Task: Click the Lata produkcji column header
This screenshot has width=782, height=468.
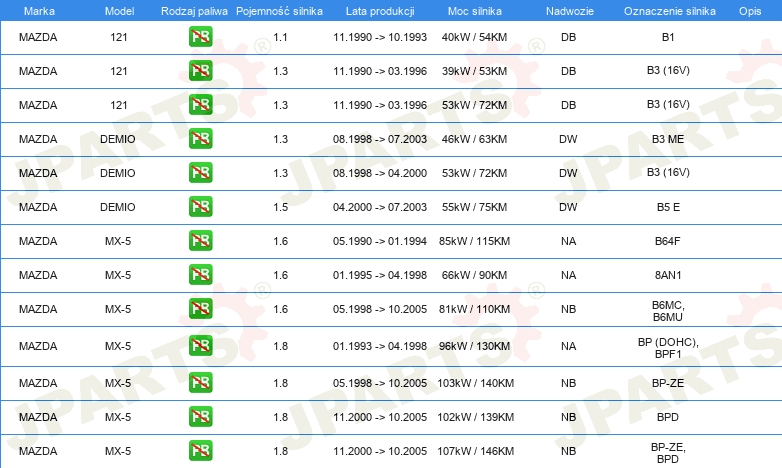Action: 380,11
